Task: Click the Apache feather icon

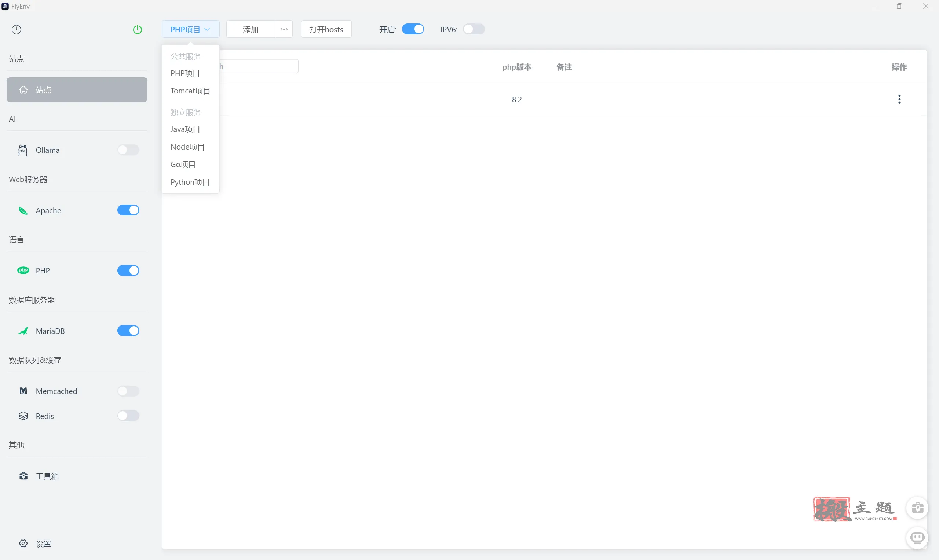Action: pyautogui.click(x=23, y=211)
